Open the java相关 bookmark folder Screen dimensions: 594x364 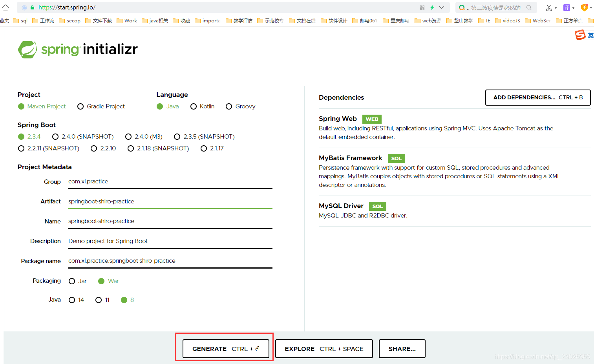(155, 21)
